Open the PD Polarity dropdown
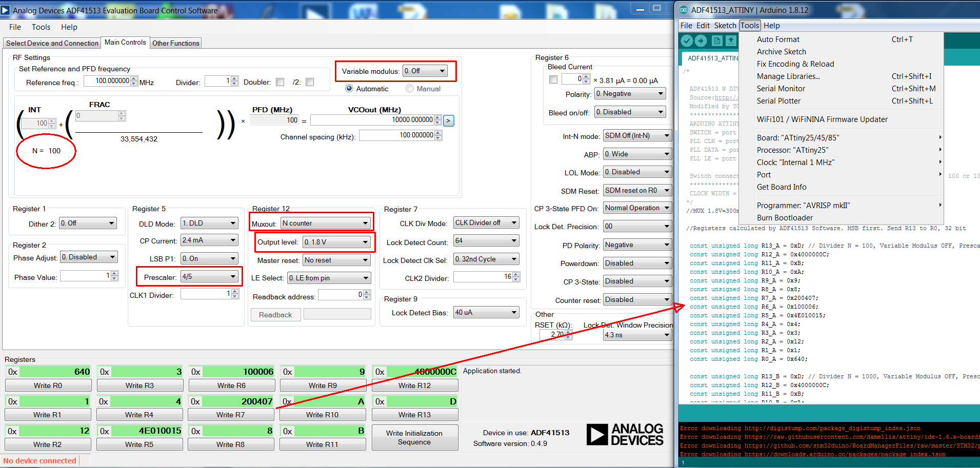Image resolution: width=980 pixels, height=468 pixels. pyautogui.click(x=637, y=245)
